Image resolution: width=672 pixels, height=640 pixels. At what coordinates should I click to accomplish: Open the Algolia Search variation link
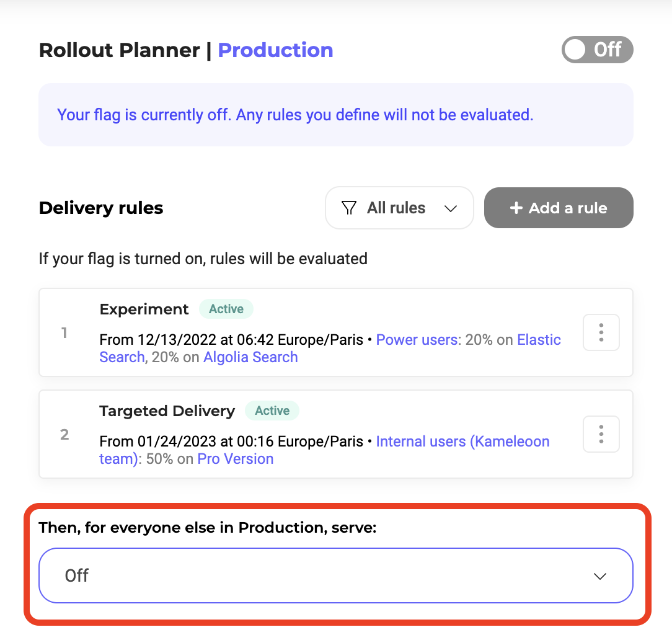pyautogui.click(x=250, y=357)
